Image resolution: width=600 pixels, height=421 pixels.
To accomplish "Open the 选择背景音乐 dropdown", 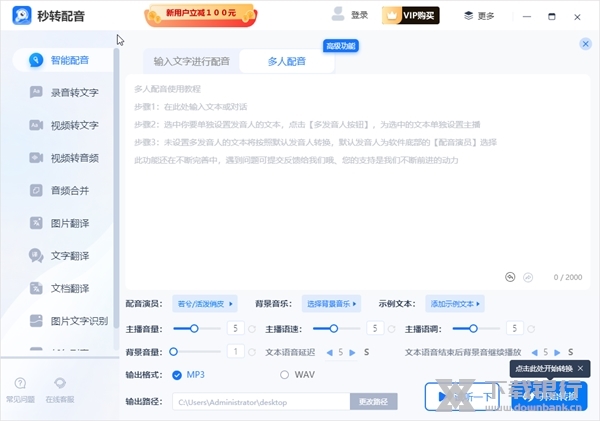I will point(331,304).
